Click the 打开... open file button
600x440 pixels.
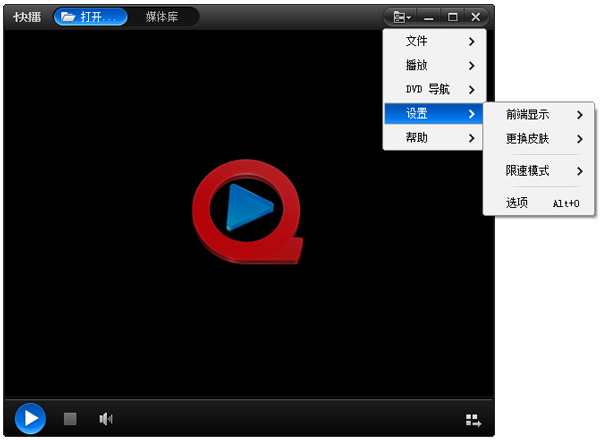(90, 17)
